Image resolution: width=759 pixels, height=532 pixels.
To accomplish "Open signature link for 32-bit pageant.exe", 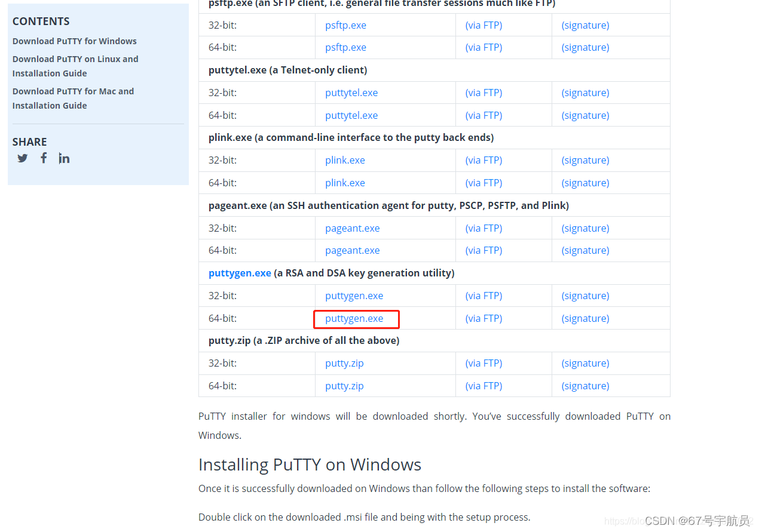I will (585, 228).
